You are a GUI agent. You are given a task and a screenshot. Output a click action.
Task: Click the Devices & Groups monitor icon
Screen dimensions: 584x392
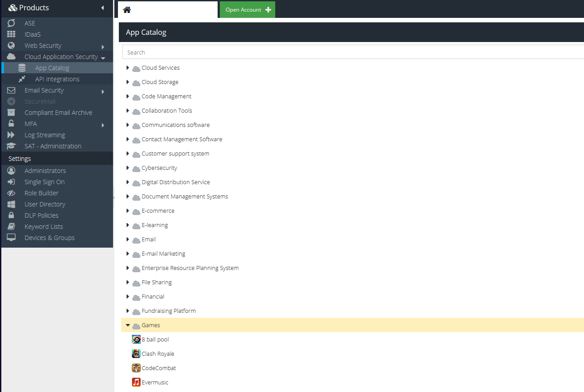(11, 238)
